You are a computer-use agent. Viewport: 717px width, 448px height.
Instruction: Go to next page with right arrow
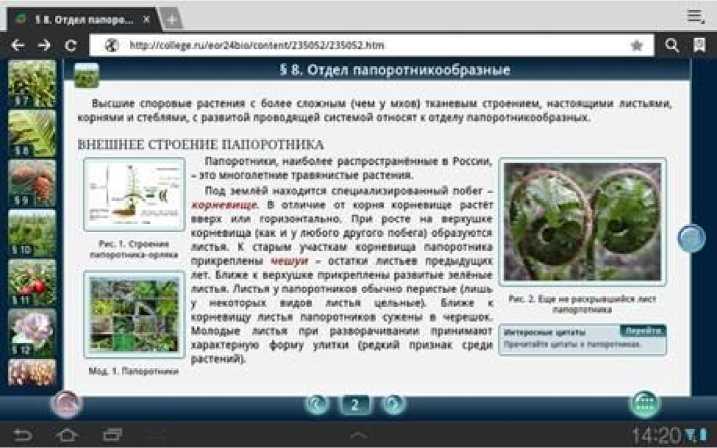(394, 404)
